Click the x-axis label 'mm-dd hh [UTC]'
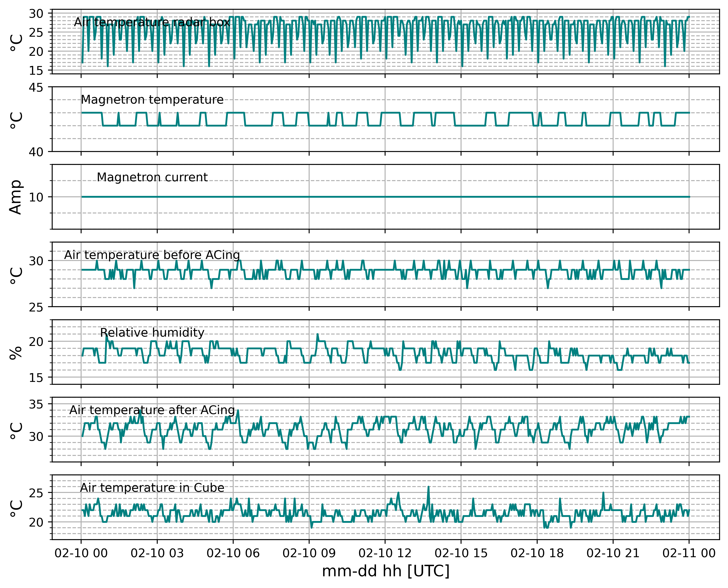This screenshot has width=728, height=588. pyautogui.click(x=385, y=571)
